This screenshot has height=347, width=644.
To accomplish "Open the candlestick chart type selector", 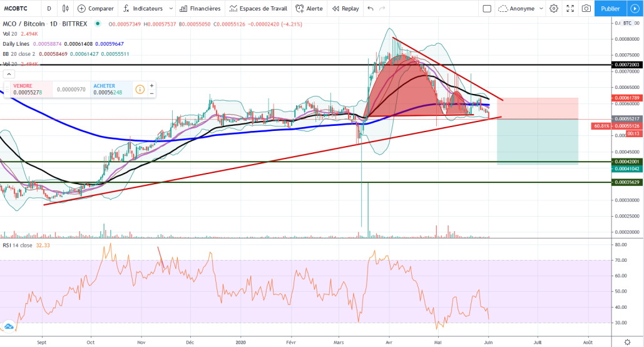I will click(65, 8).
